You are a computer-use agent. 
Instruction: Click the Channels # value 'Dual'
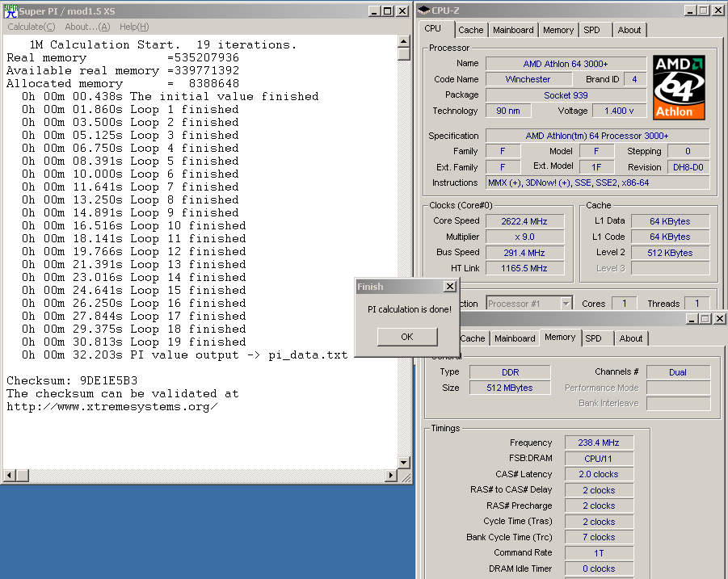(678, 372)
